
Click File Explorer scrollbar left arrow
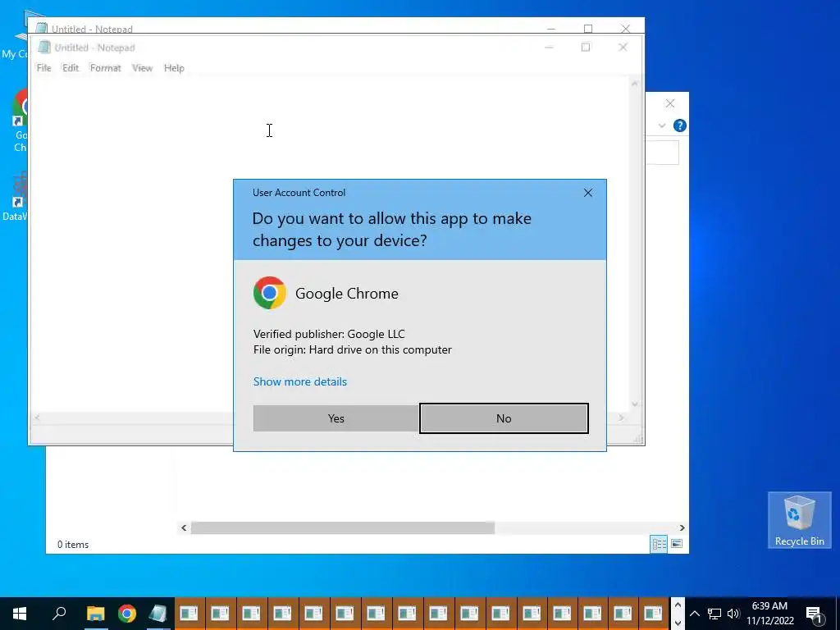pos(184,527)
